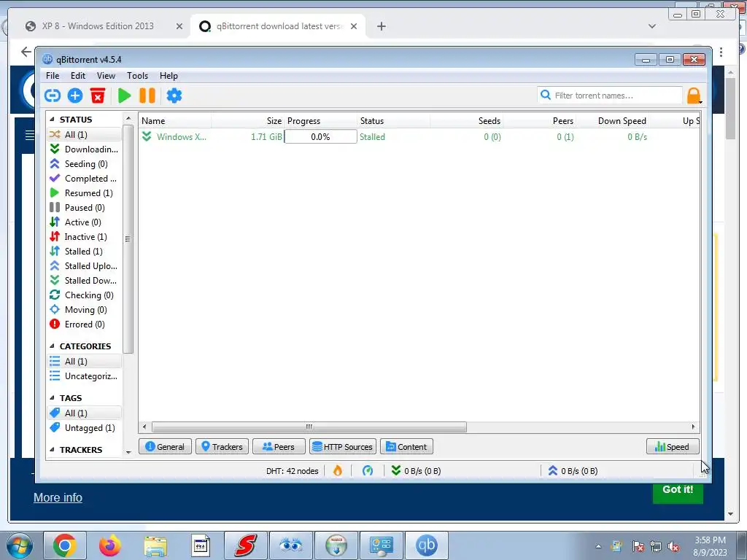Select the Resumed (1) filter

(85, 193)
